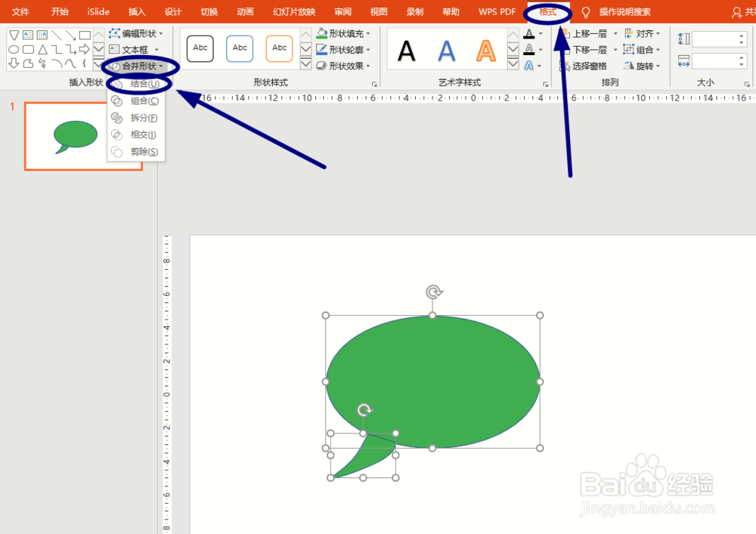Click the text outline A icon
The image size is (756, 534).
tap(529, 50)
